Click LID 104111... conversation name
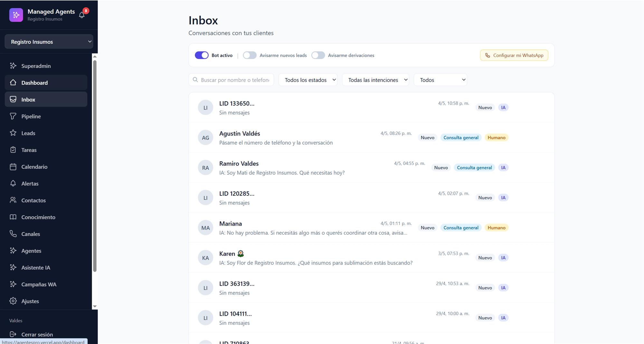Viewport: 644px width, 344px height. (x=235, y=314)
